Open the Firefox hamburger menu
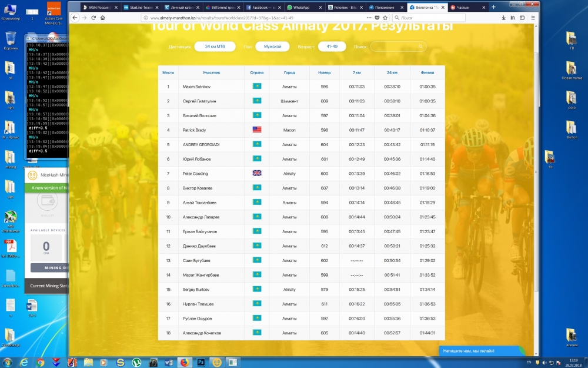This screenshot has width=588, height=368. point(533,18)
